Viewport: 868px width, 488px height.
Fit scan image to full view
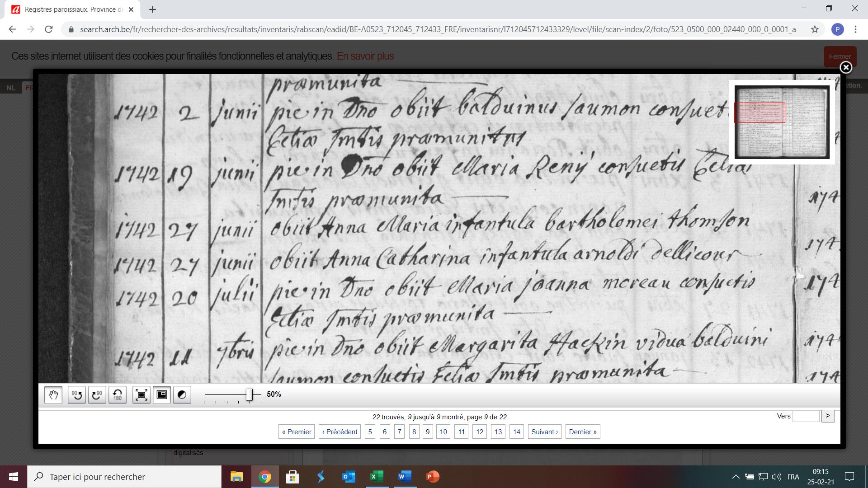pyautogui.click(x=142, y=395)
